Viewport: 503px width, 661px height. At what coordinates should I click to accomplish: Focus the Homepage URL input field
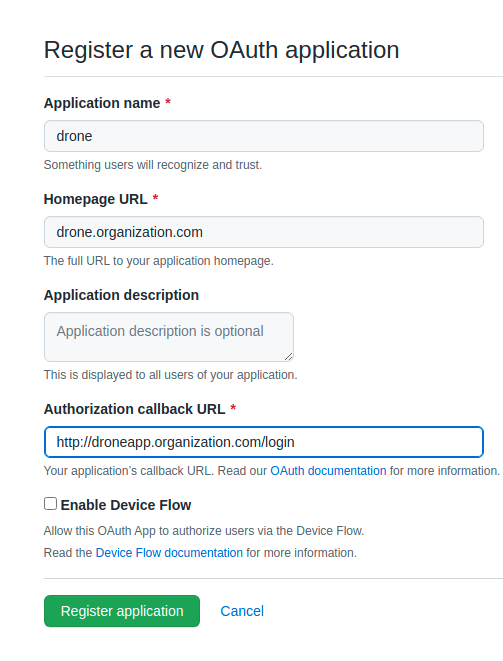click(x=264, y=232)
